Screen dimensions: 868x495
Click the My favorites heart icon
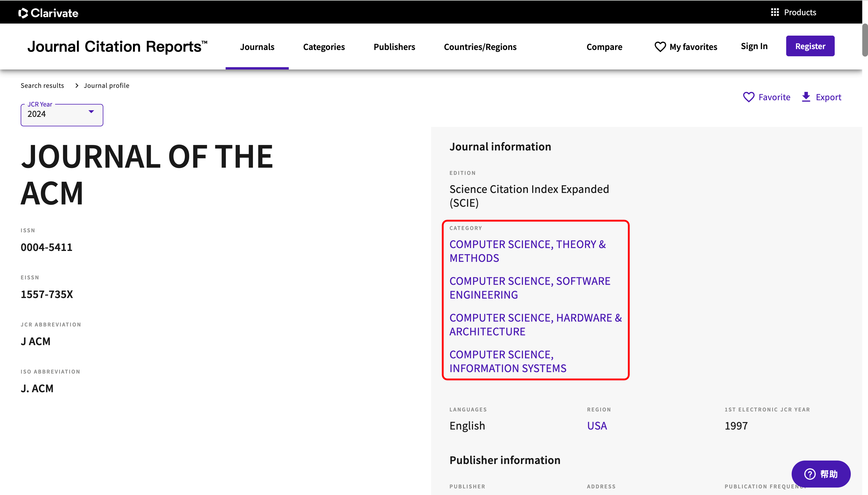point(660,47)
